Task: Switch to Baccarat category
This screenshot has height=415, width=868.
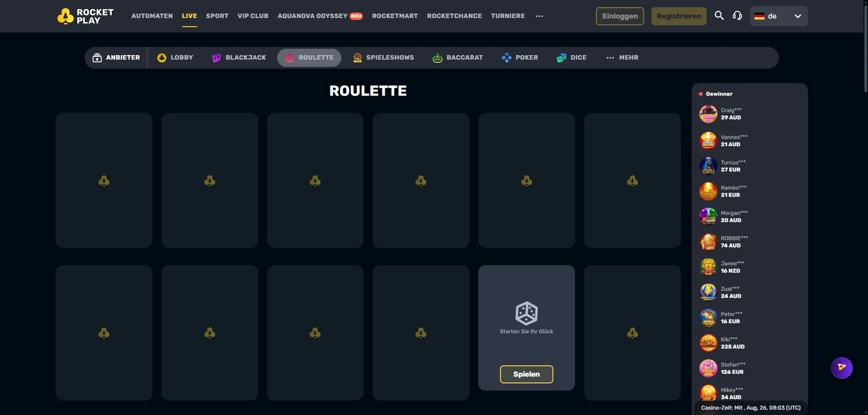Action: coord(458,58)
